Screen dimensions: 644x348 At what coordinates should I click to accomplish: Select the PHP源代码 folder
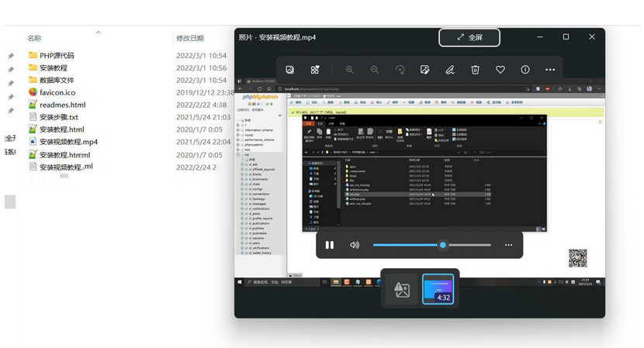57,56
